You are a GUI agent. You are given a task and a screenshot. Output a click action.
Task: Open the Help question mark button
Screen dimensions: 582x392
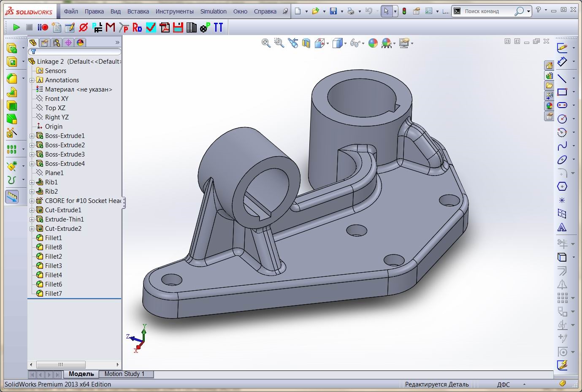point(538,10)
